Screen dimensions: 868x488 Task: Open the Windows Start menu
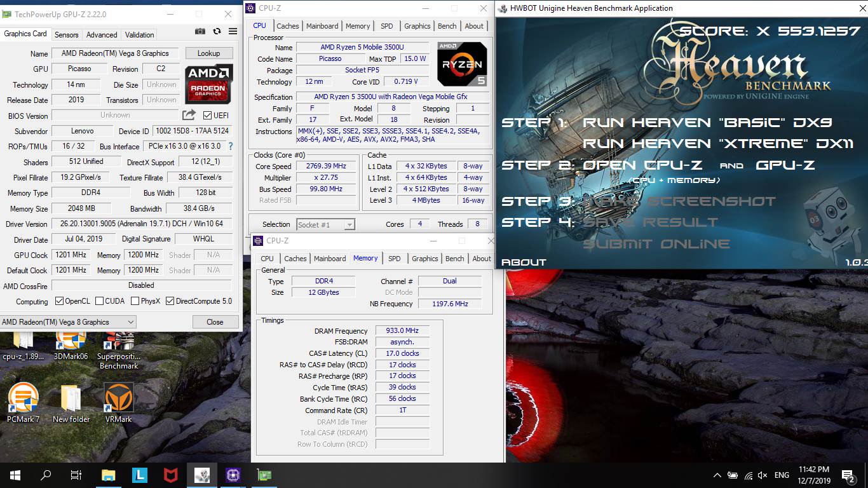point(15,475)
